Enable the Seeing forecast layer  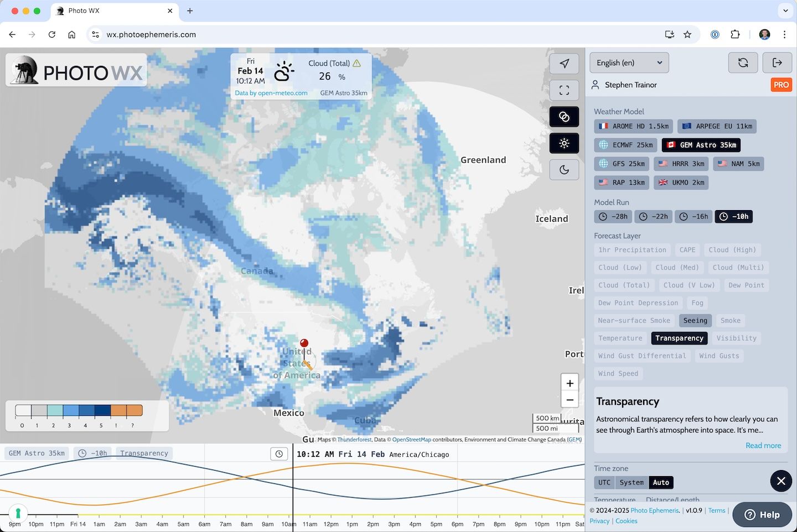pyautogui.click(x=695, y=320)
